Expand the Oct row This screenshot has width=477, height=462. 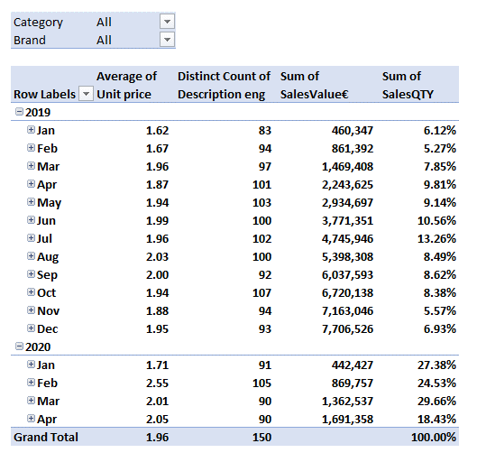[x=31, y=292]
